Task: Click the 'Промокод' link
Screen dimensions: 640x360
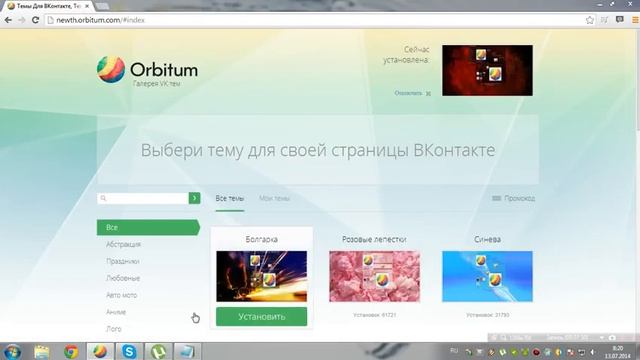Action: (513, 198)
